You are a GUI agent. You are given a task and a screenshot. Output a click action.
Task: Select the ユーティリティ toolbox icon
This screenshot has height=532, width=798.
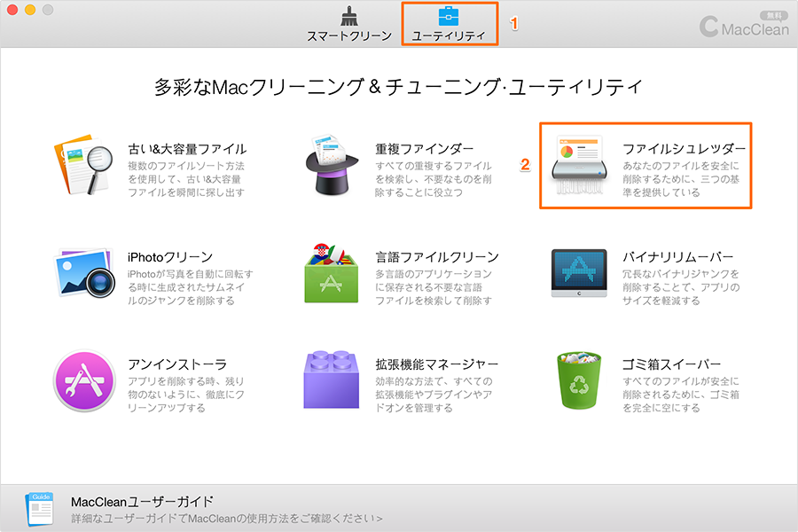click(x=449, y=16)
